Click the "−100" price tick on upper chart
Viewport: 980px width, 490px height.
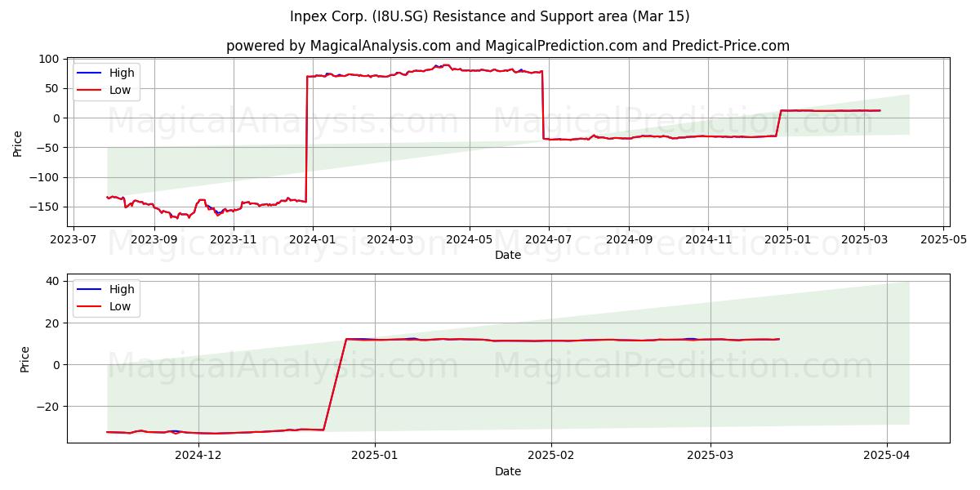(x=45, y=177)
